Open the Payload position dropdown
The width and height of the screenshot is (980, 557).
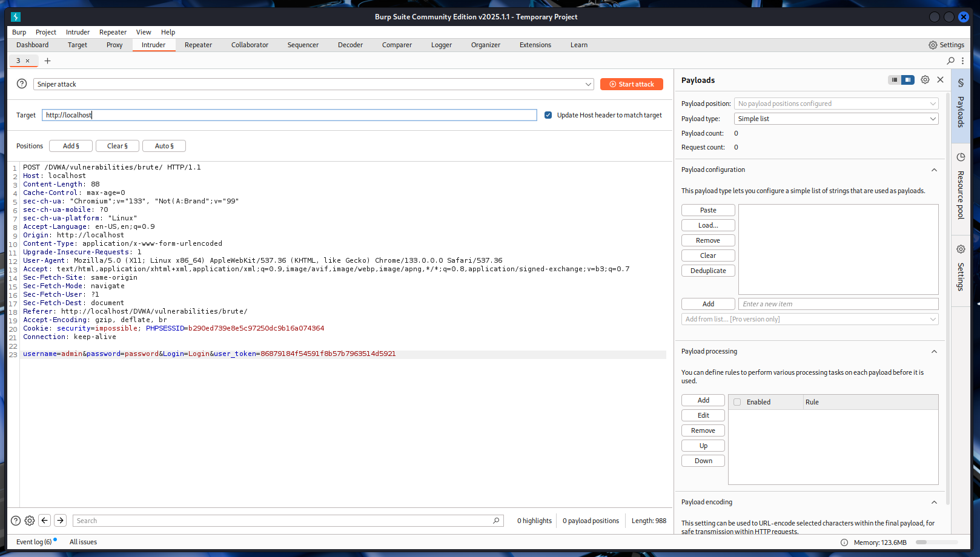(836, 104)
